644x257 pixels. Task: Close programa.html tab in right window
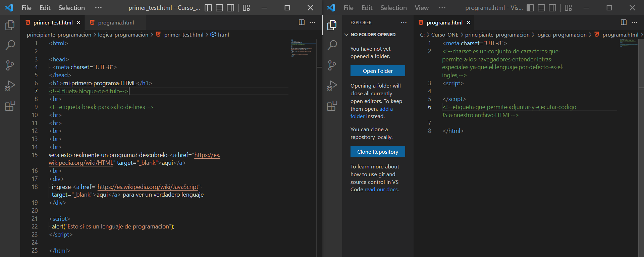(469, 22)
